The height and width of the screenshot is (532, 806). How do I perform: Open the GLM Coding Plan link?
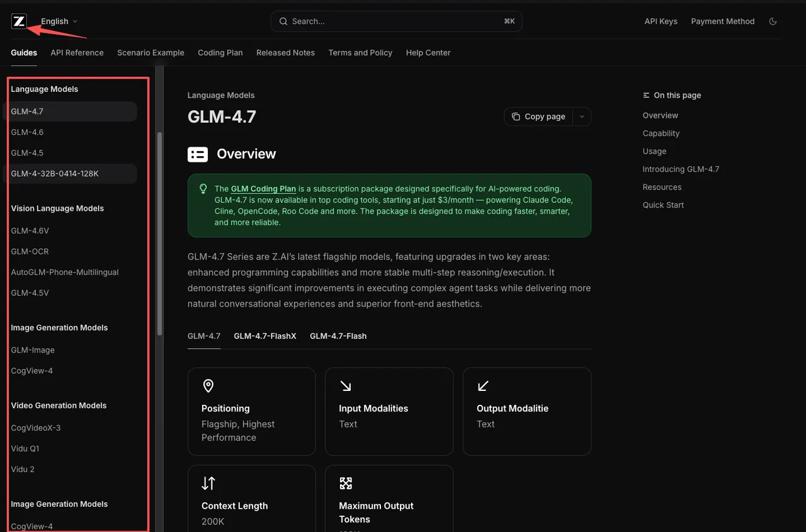pyautogui.click(x=263, y=189)
